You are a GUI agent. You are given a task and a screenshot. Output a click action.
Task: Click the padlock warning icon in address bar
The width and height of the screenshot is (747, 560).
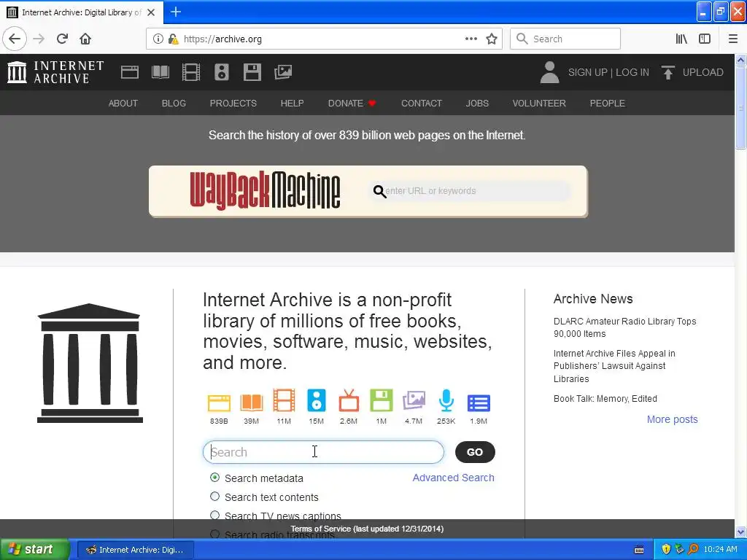174,39
